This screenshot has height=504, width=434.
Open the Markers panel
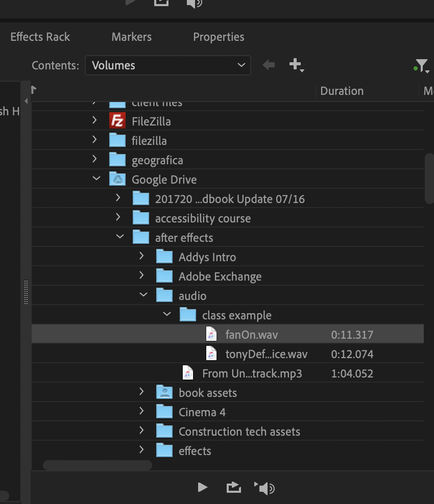click(x=131, y=36)
